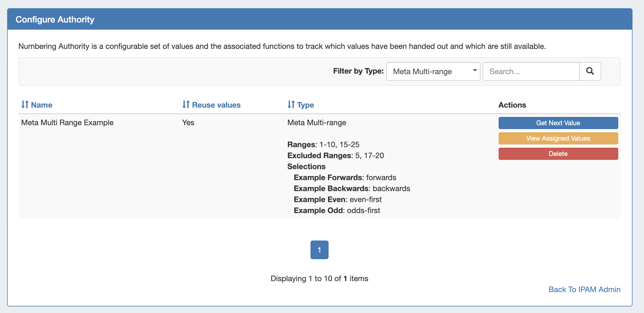Open View Assigned Values
Screen dimensions: 644x313
pos(558,138)
